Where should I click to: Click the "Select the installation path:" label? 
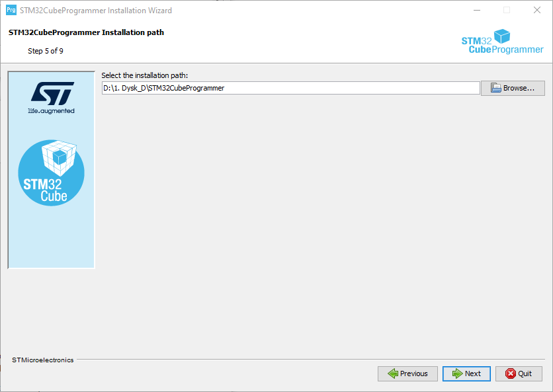(x=145, y=75)
